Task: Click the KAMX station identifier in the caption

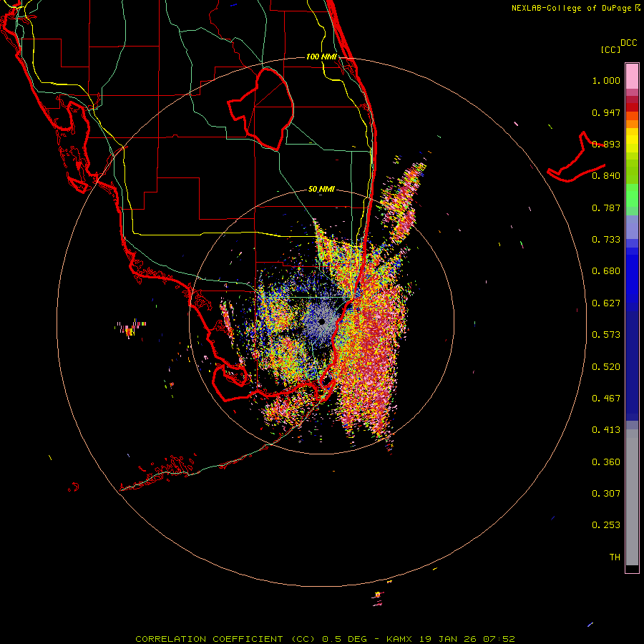Action: point(399,639)
